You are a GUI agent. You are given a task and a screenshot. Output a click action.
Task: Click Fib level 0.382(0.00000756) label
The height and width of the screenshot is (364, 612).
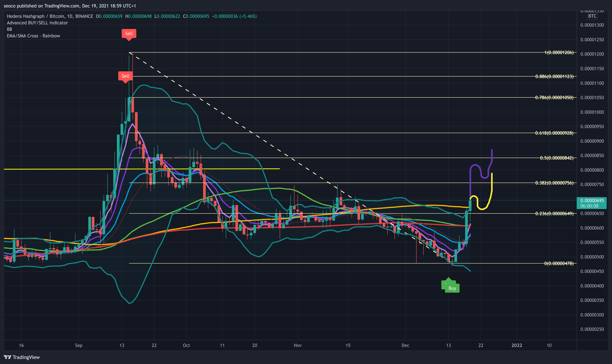tap(554, 183)
